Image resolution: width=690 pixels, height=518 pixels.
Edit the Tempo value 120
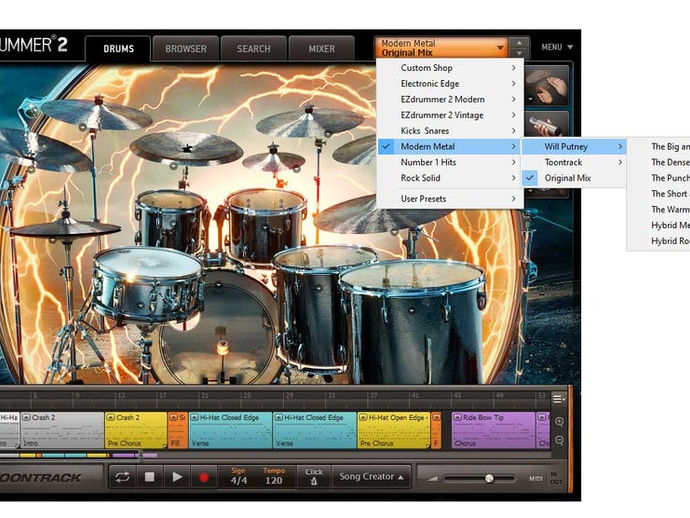(x=273, y=480)
